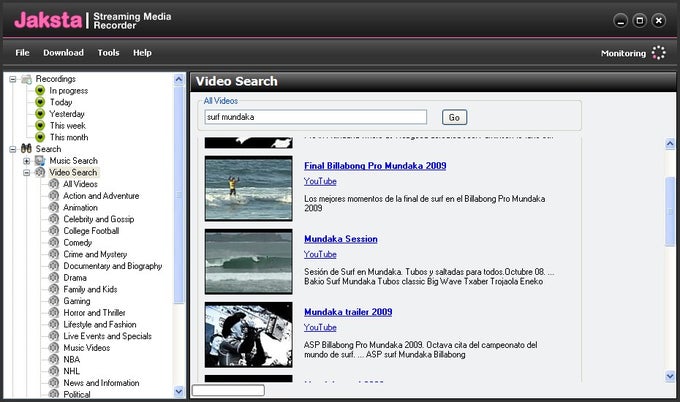
Task: Open YouTube link under Mundaka Session
Action: (320, 255)
